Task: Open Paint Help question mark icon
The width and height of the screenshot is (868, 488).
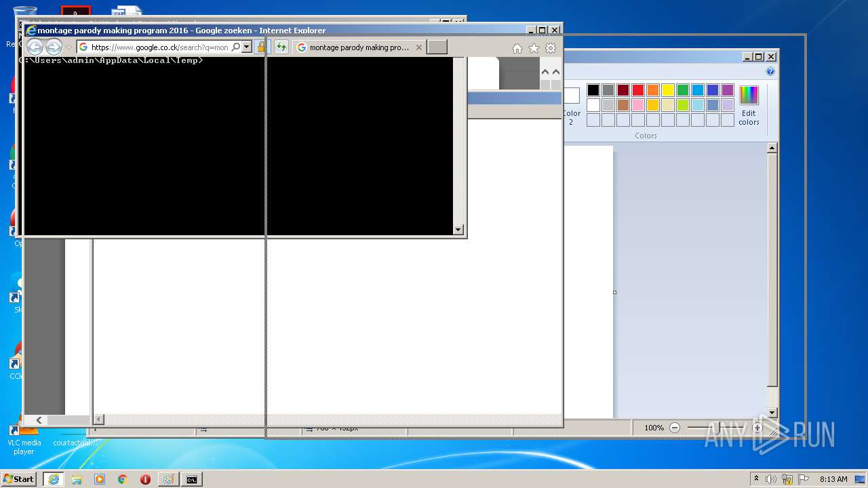Action: (770, 71)
